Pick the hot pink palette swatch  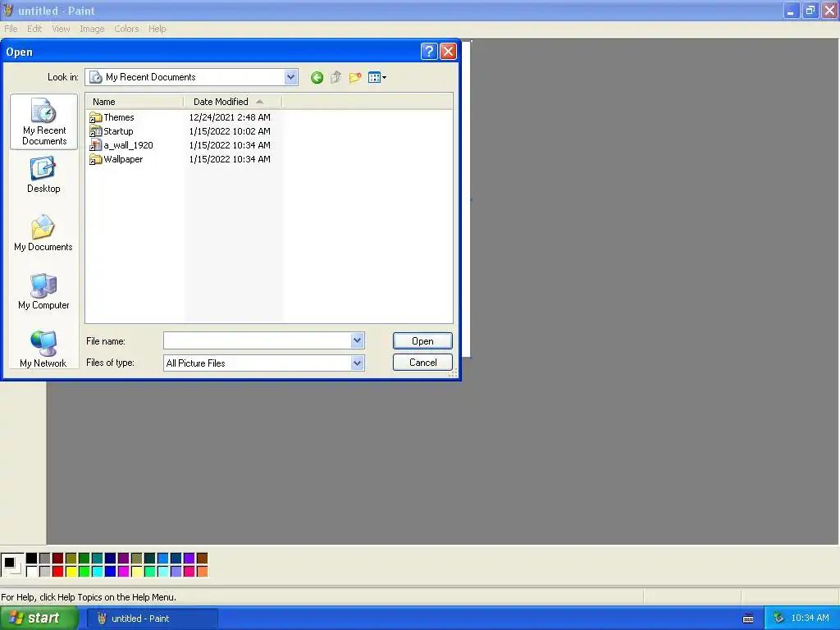coord(189,572)
